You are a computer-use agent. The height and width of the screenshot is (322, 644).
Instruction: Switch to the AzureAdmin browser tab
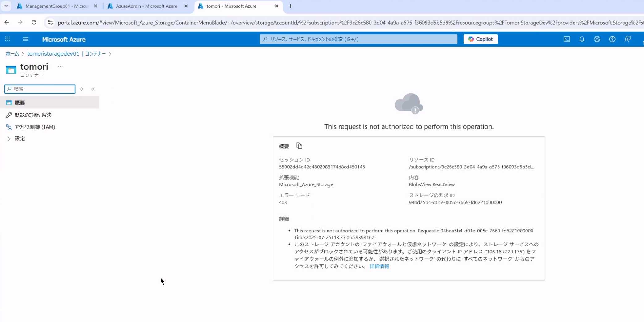tap(146, 6)
